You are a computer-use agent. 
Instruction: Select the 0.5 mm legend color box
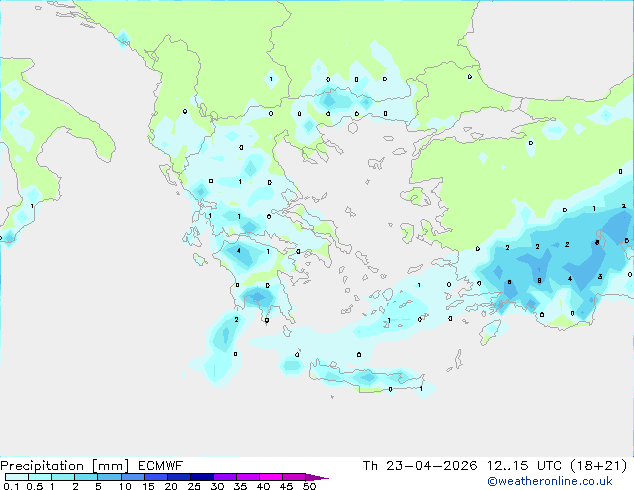(40, 477)
